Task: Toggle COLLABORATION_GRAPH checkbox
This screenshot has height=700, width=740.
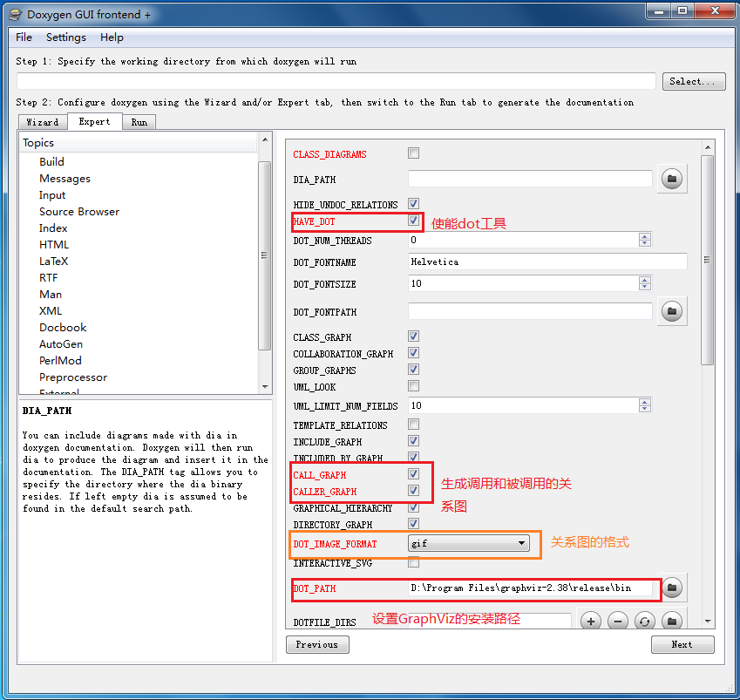Action: click(x=413, y=352)
